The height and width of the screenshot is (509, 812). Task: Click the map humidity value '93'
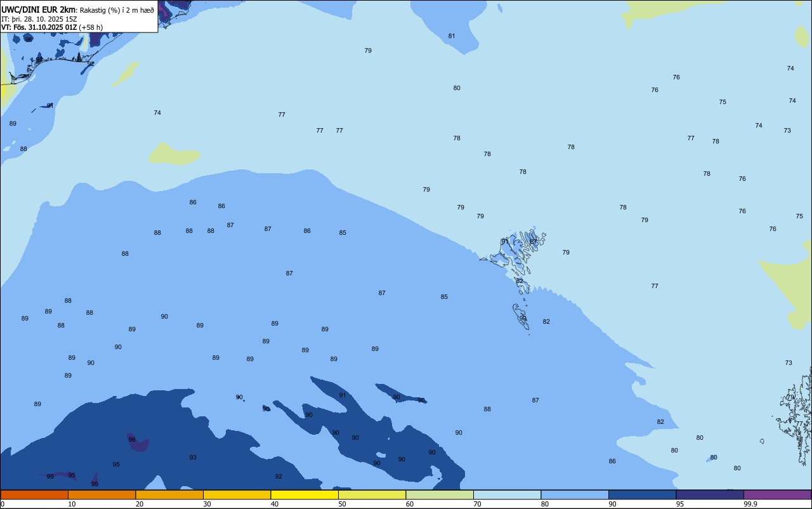(193, 458)
